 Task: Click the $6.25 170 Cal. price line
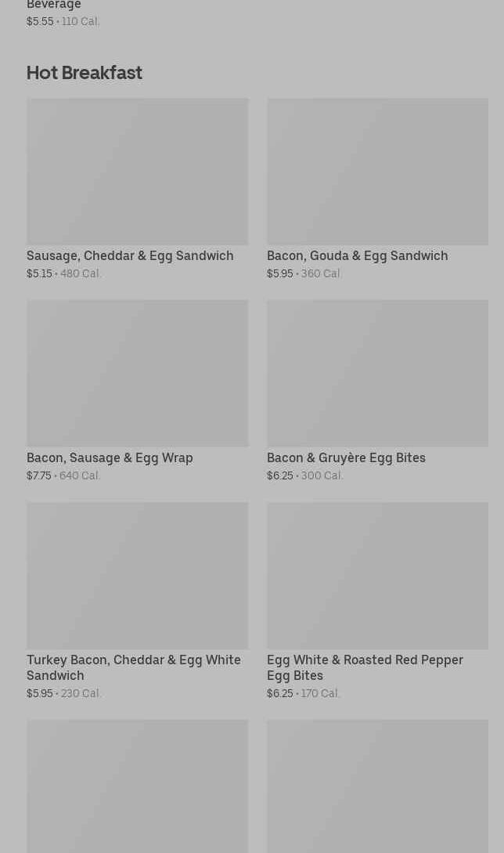coord(303,694)
